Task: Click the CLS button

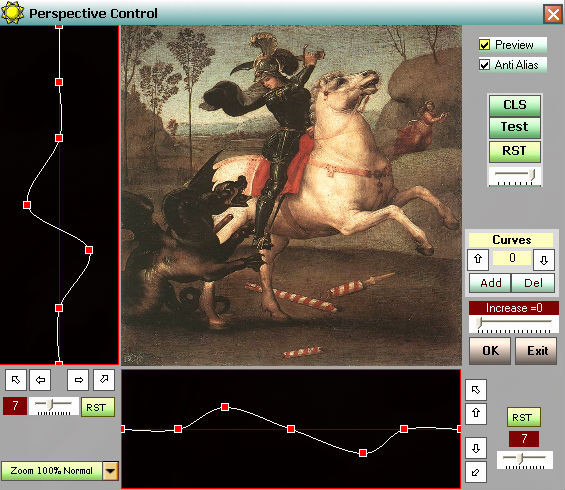Action: 515,105
